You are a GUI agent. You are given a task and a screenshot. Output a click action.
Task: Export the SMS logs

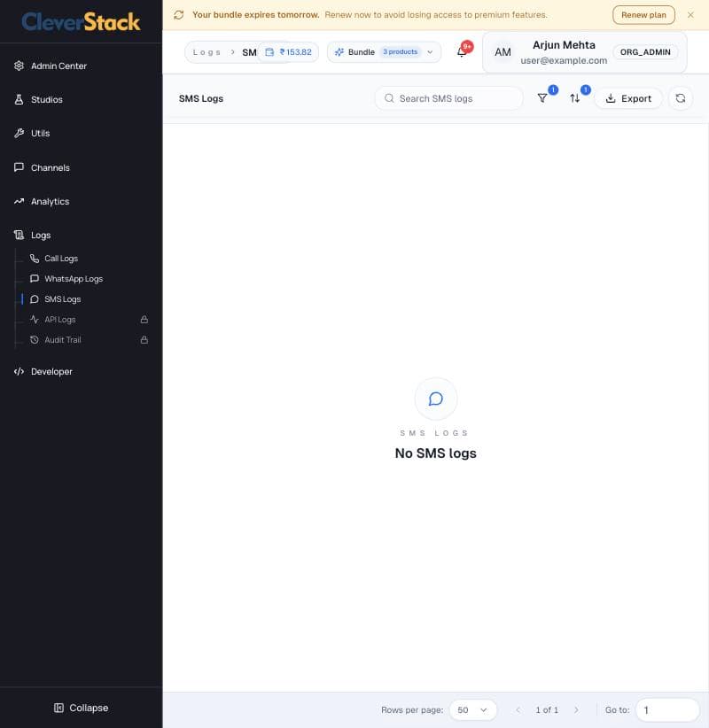click(x=628, y=98)
